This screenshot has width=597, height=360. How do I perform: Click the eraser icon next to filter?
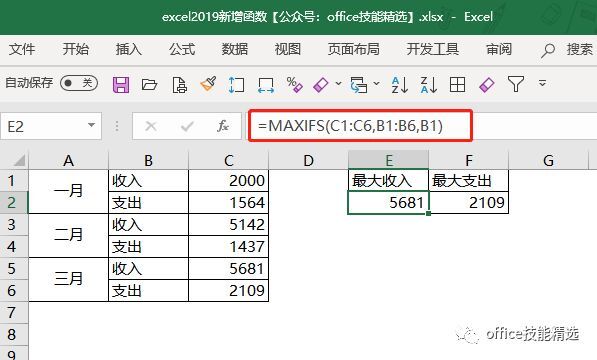coord(487,84)
